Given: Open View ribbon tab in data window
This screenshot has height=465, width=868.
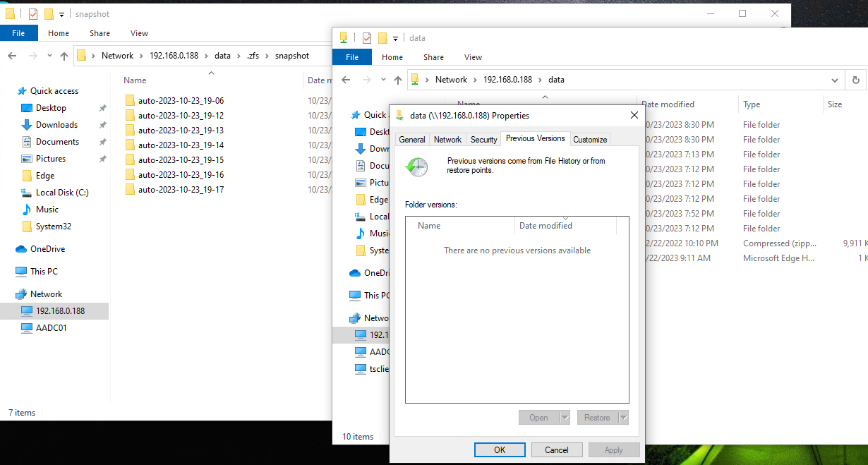Looking at the screenshot, I should click(x=474, y=57).
